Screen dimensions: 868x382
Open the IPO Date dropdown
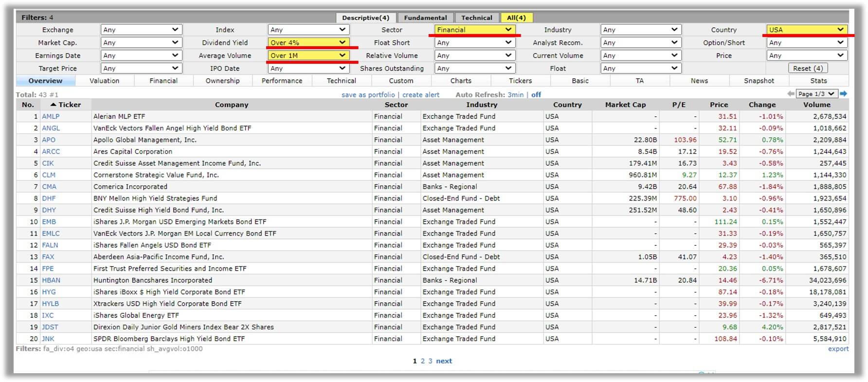pyautogui.click(x=308, y=69)
